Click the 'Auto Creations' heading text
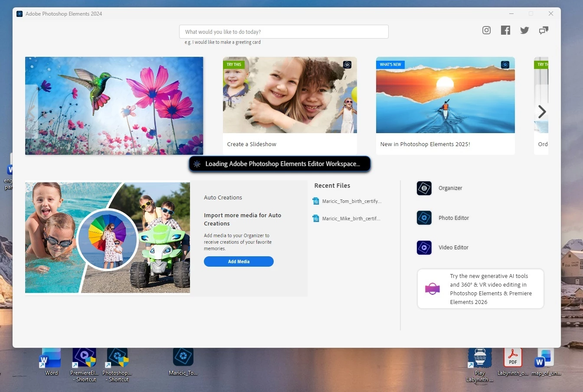 click(x=223, y=197)
